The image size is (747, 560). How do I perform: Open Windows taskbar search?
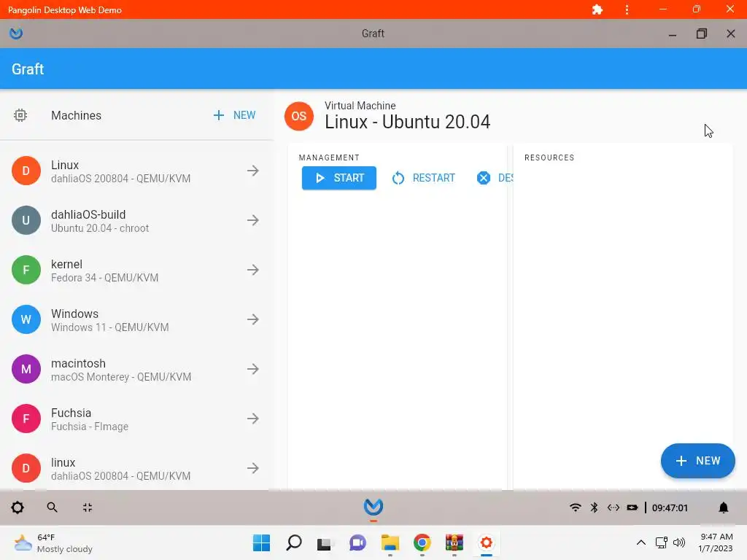[x=293, y=542]
